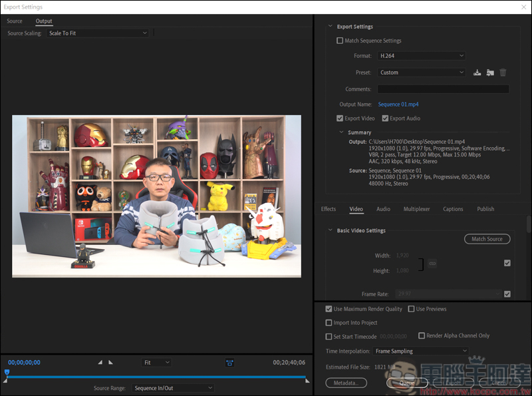Image resolution: width=532 pixels, height=396 pixels.
Task: Click the Delete Preset trash icon
Action: pos(503,73)
